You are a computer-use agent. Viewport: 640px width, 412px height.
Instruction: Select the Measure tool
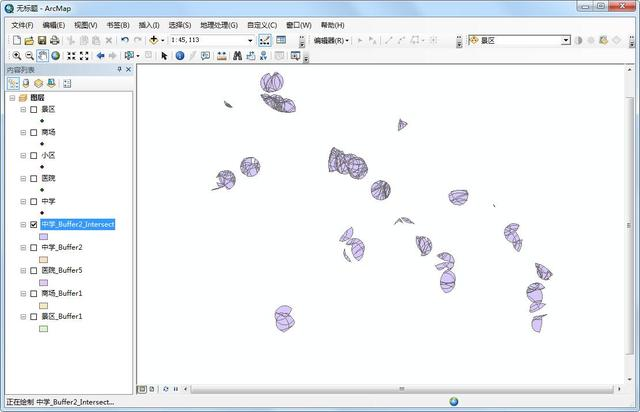pos(222,56)
